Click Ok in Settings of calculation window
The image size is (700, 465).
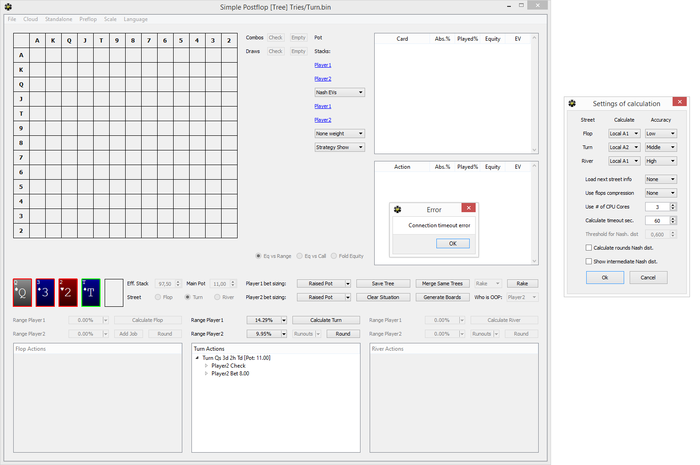[x=605, y=278]
